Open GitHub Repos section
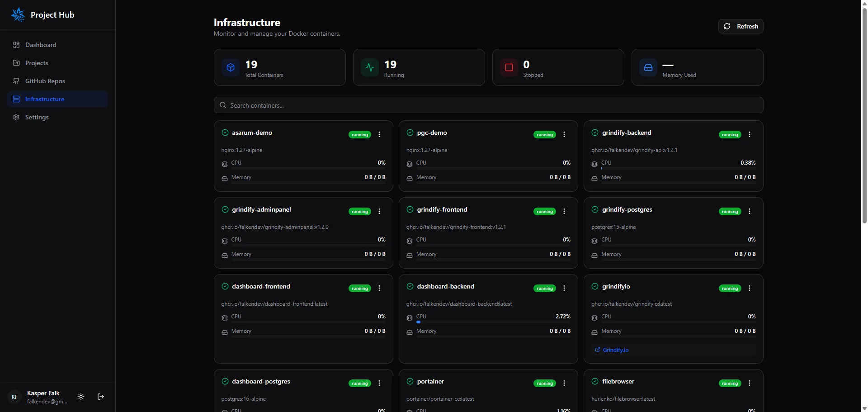This screenshot has width=868, height=412. coord(57,81)
